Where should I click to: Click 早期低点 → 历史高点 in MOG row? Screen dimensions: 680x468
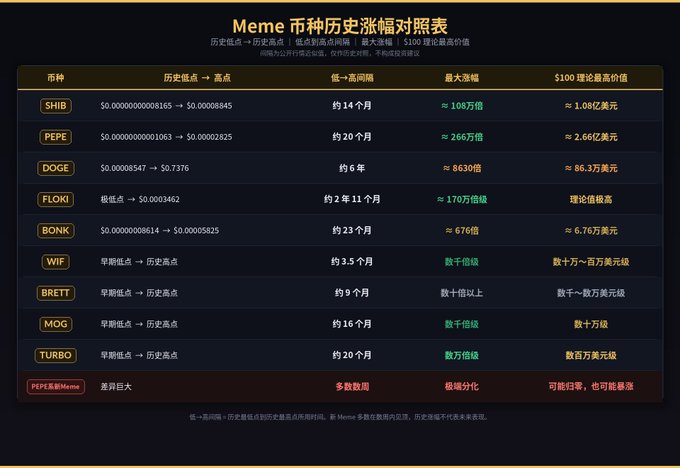coord(139,324)
